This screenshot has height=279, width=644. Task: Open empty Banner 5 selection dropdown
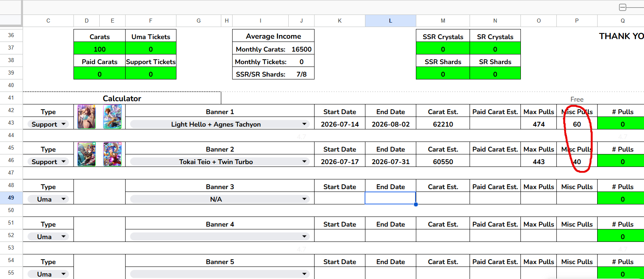coord(220,274)
